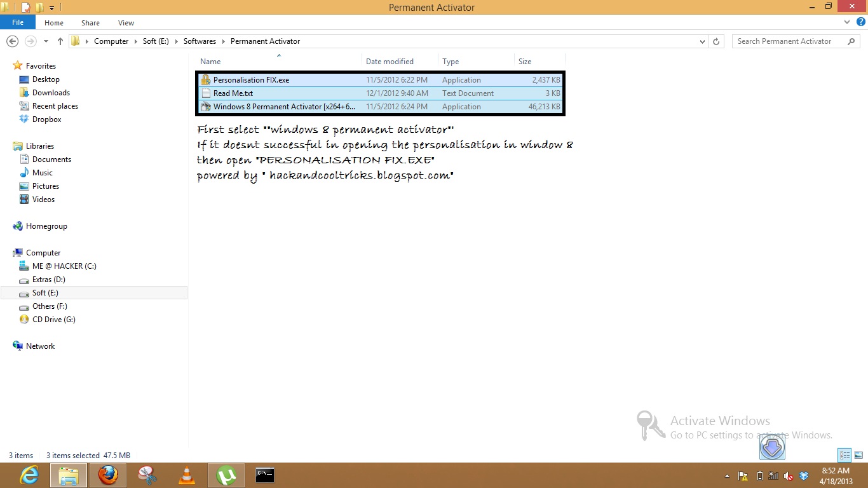Switch to the View ribbon tab

126,23
